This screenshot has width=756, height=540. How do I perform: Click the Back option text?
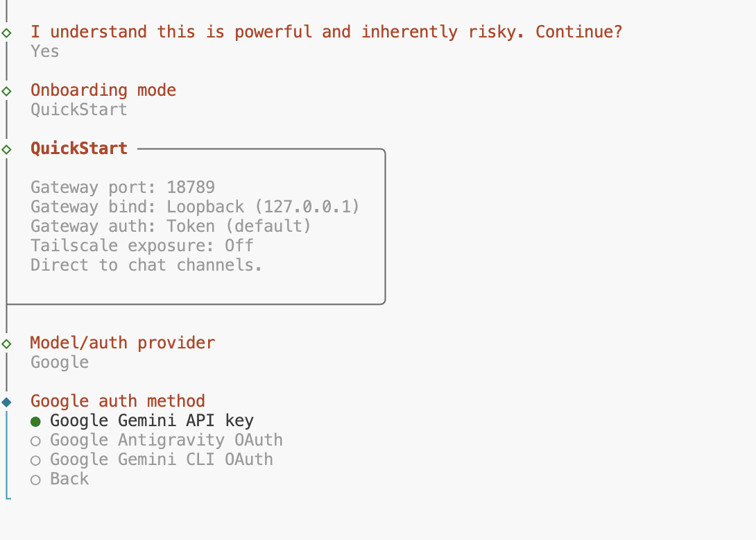tap(69, 479)
